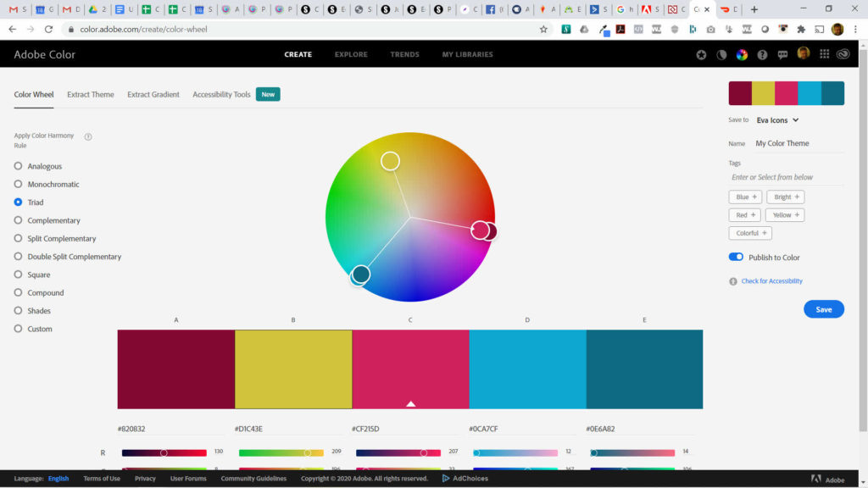The height and width of the screenshot is (488, 868).
Task: Open the Adobe apps grid icon
Action: (824, 53)
